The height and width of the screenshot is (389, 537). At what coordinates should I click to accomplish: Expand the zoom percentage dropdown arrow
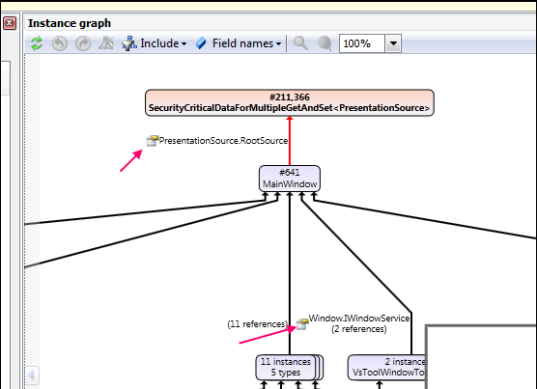click(x=393, y=43)
